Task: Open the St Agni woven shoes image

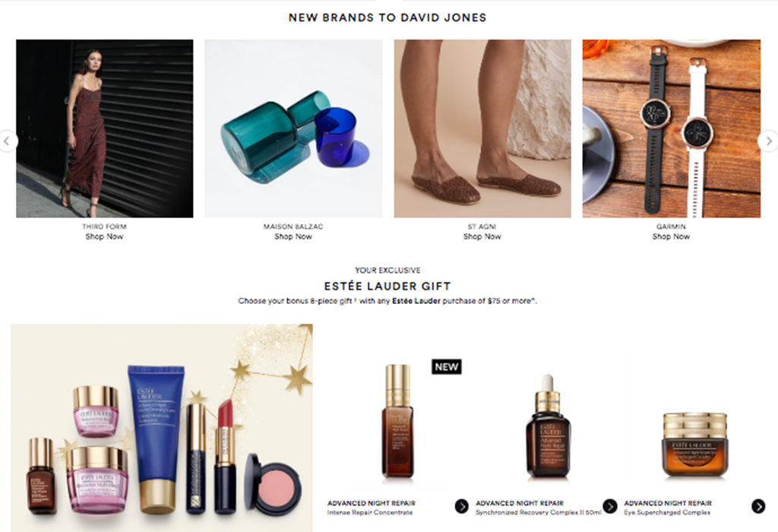Action: [482, 128]
